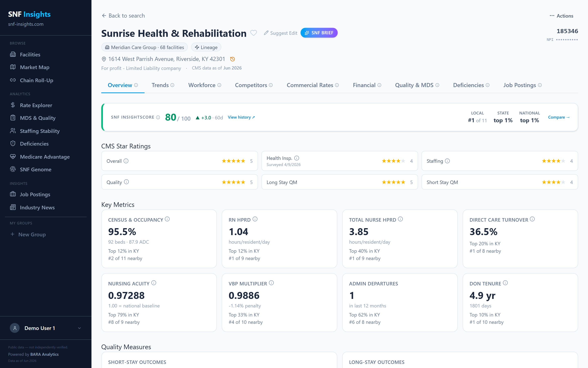Open Staffing Stability in the sidebar
This screenshot has height=368, width=588.
point(46,131)
